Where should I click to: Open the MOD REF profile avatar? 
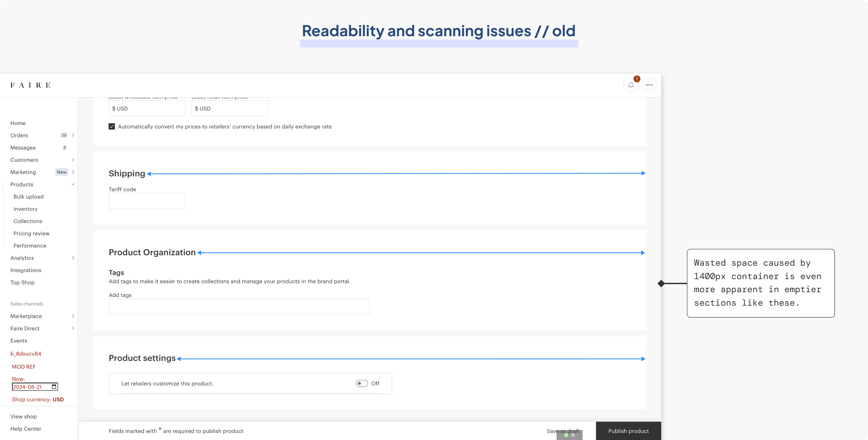[649, 85]
